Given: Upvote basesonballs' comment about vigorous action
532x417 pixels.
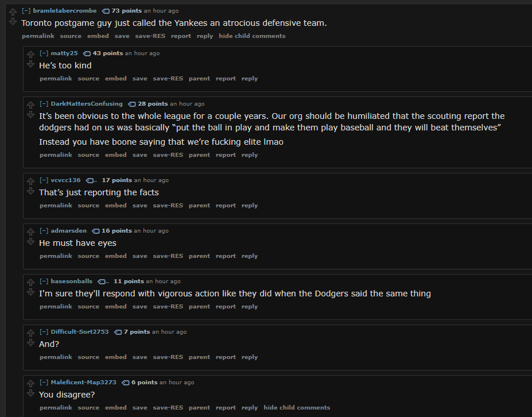Looking at the screenshot, I should [x=30, y=283].
